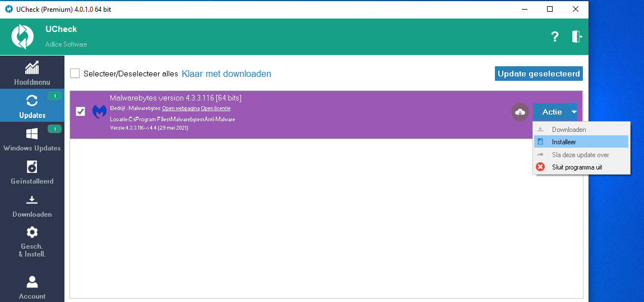
Task: Open the Downloaden sidebar section
Action: (x=32, y=205)
